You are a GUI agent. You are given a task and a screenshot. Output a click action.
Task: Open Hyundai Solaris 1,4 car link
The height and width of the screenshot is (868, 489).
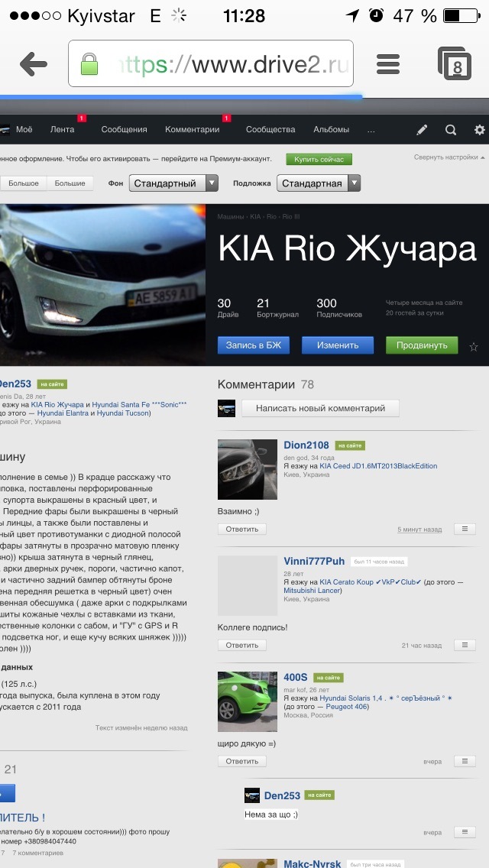(x=386, y=698)
